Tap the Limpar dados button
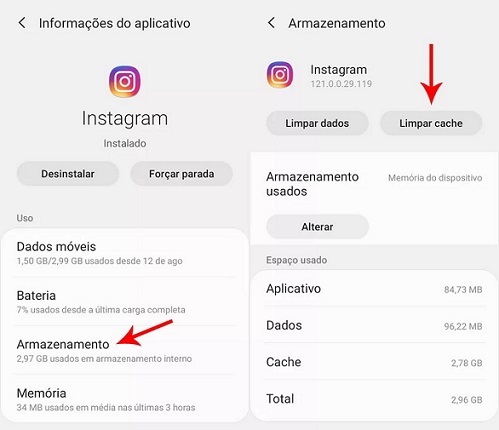Screen dimensions: 499x430 tap(317, 123)
